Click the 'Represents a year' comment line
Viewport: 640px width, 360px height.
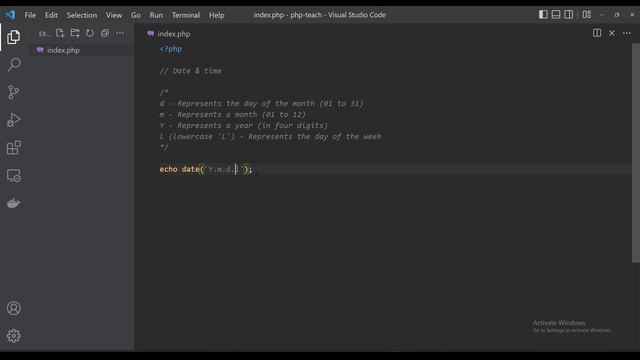[244, 126]
